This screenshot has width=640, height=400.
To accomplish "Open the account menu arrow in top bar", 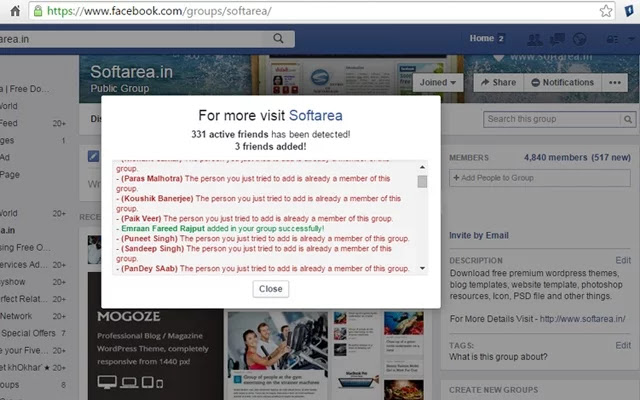I will [x=631, y=39].
